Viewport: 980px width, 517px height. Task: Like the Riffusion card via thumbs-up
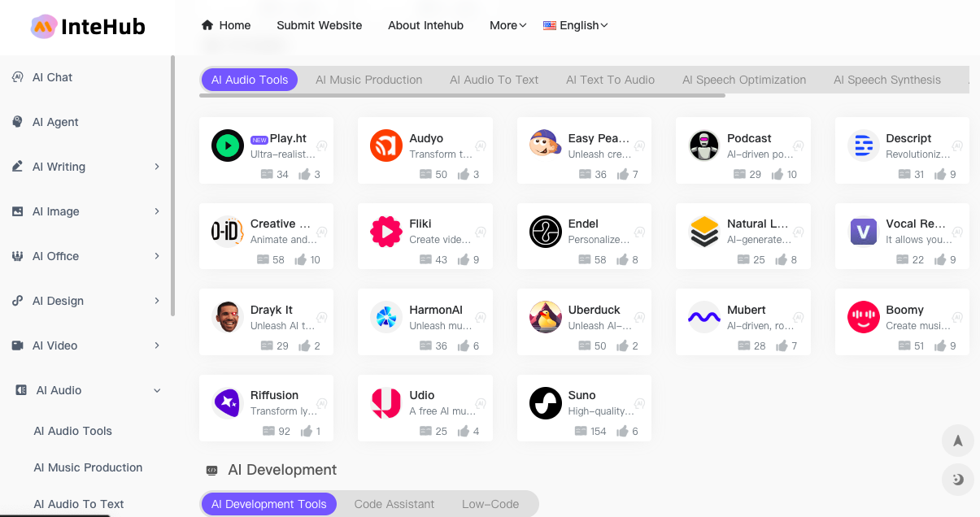click(307, 431)
